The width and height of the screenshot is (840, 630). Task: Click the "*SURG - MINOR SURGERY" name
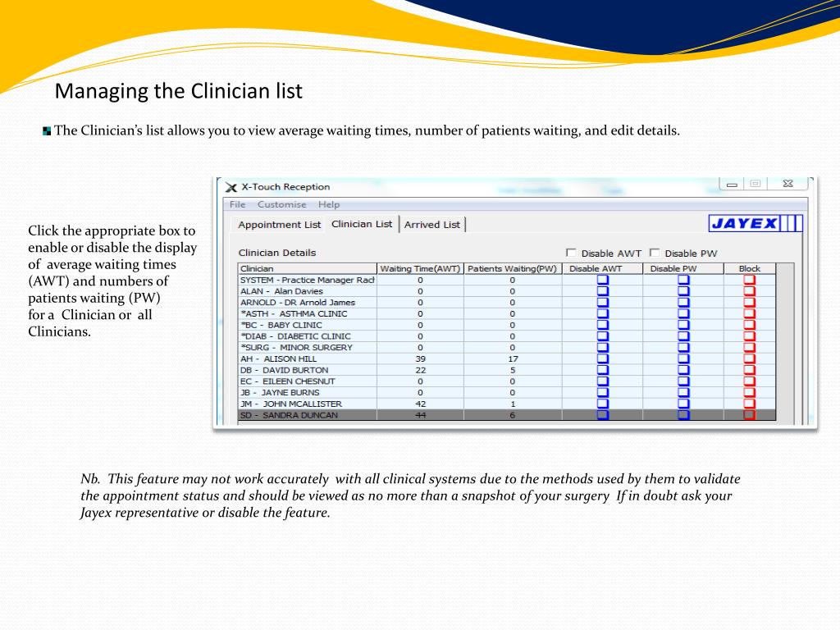(296, 347)
